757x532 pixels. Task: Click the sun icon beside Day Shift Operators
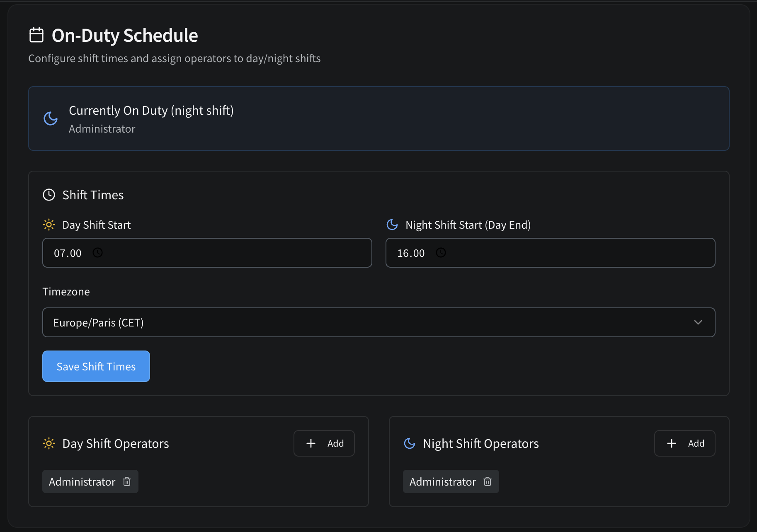(x=49, y=443)
